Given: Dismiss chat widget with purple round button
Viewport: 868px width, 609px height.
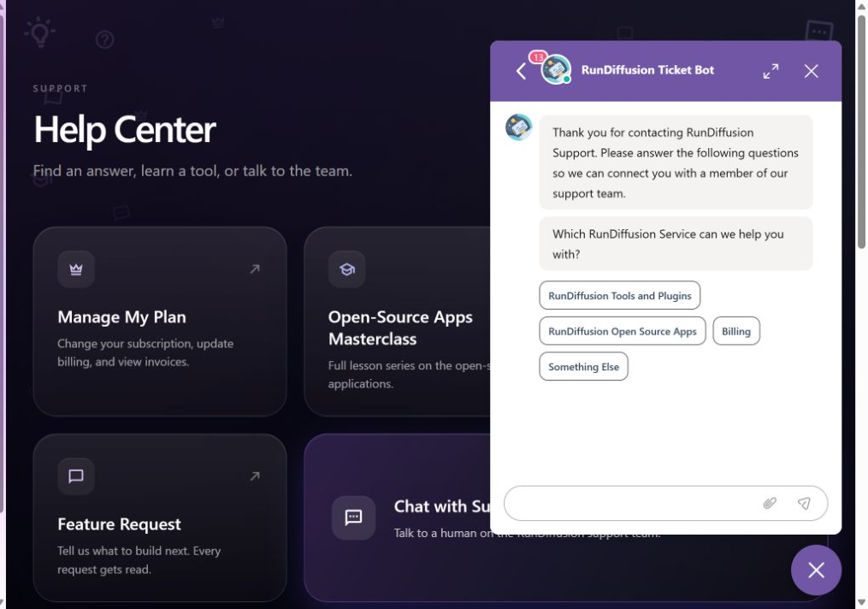Looking at the screenshot, I should pyautogui.click(x=816, y=571).
